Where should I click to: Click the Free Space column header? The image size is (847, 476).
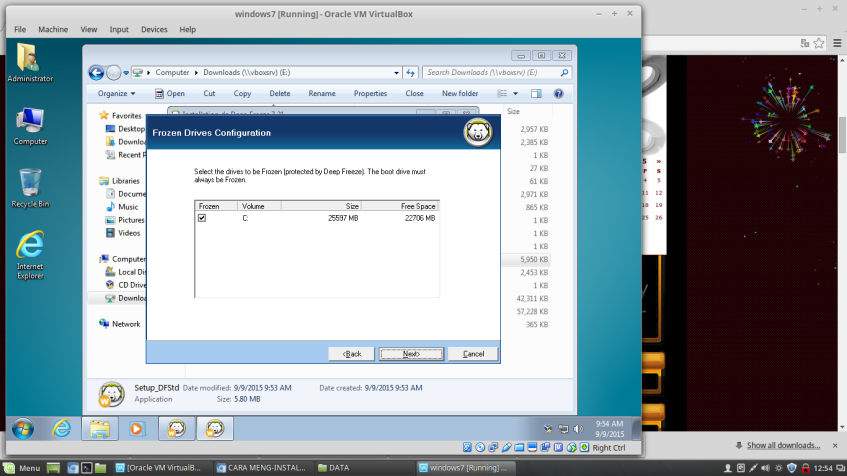[400, 206]
